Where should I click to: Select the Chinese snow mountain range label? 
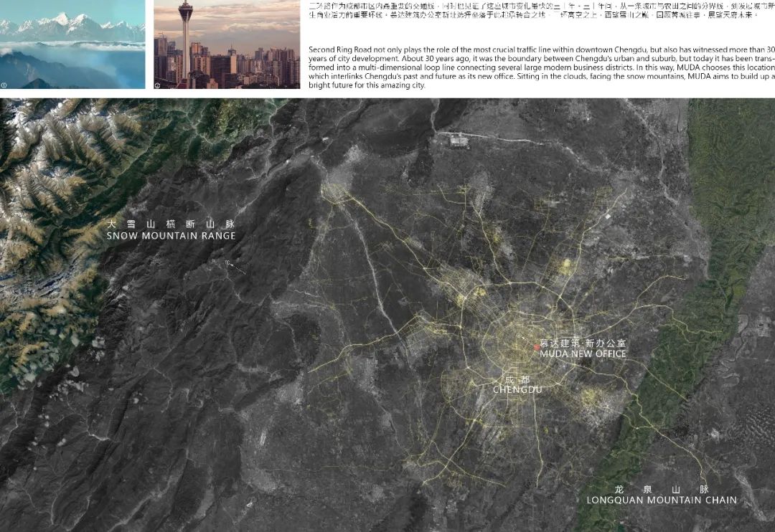pos(171,224)
